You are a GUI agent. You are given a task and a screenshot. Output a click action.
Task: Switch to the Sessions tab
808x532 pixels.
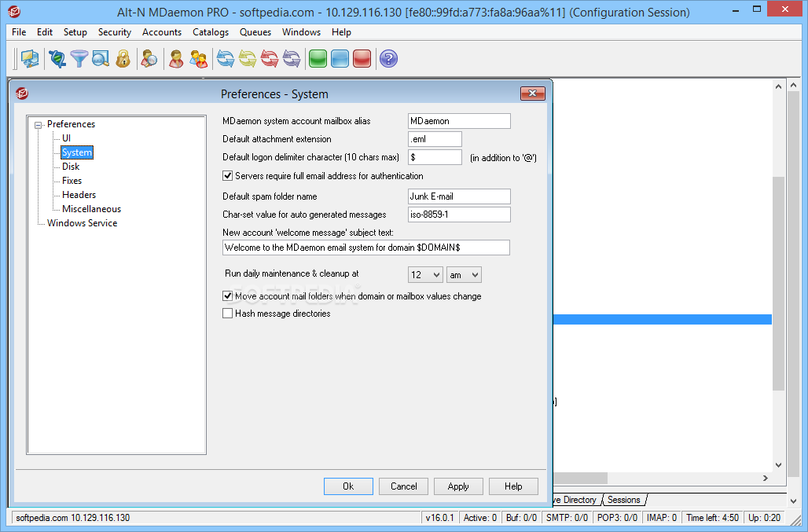tap(623, 500)
